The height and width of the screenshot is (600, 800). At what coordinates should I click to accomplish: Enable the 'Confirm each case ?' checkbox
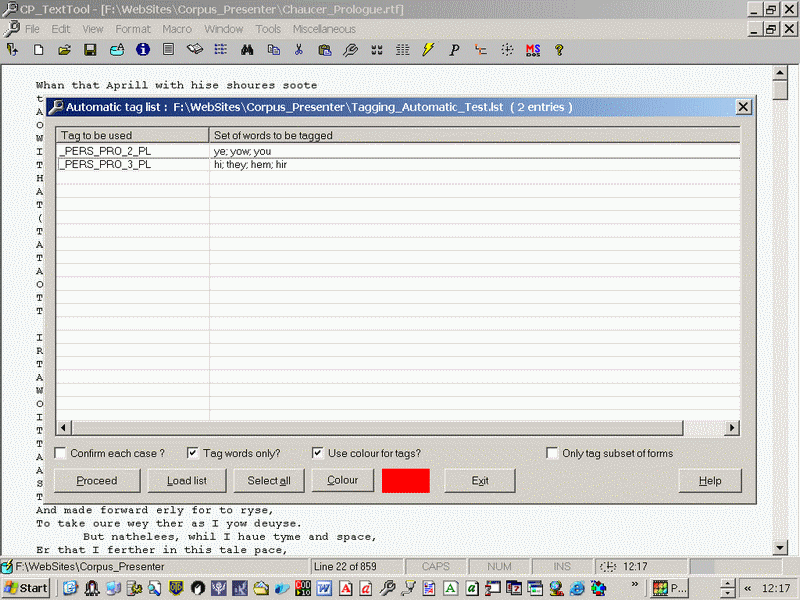(x=61, y=453)
